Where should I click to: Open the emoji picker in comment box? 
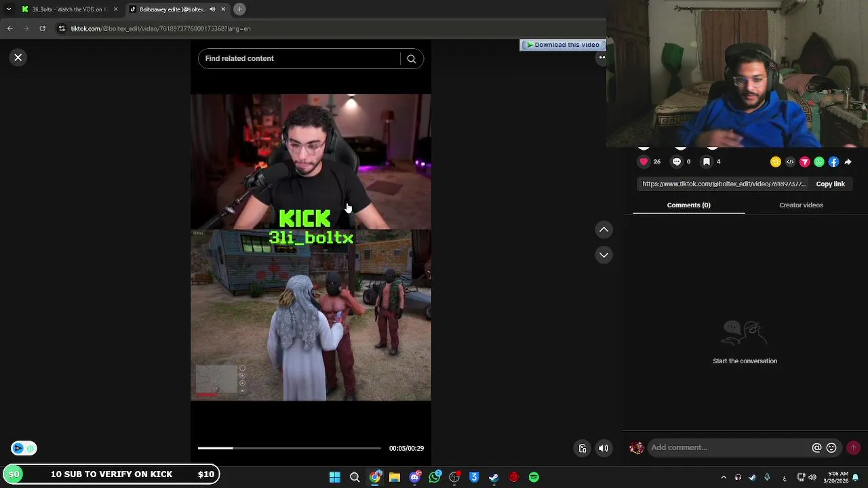(831, 448)
